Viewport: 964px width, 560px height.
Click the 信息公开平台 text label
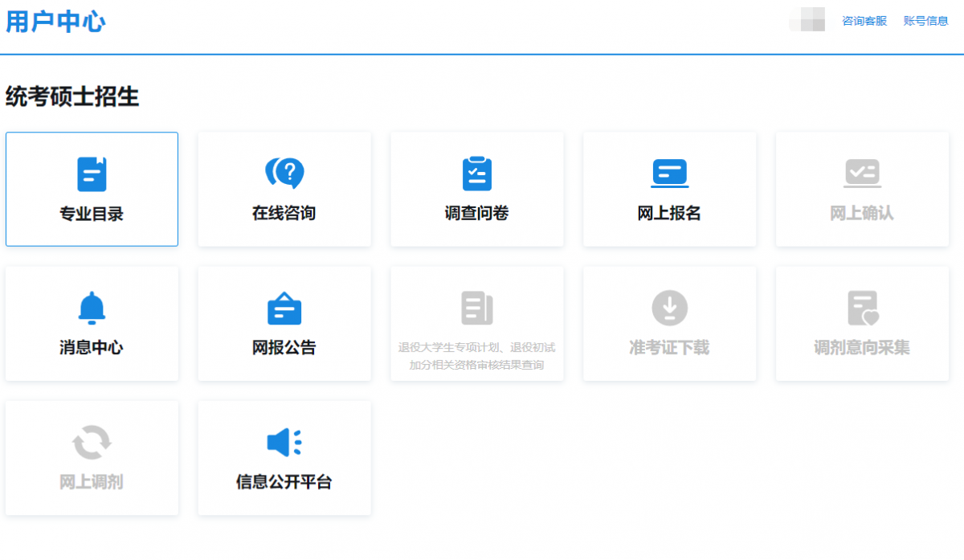click(284, 482)
